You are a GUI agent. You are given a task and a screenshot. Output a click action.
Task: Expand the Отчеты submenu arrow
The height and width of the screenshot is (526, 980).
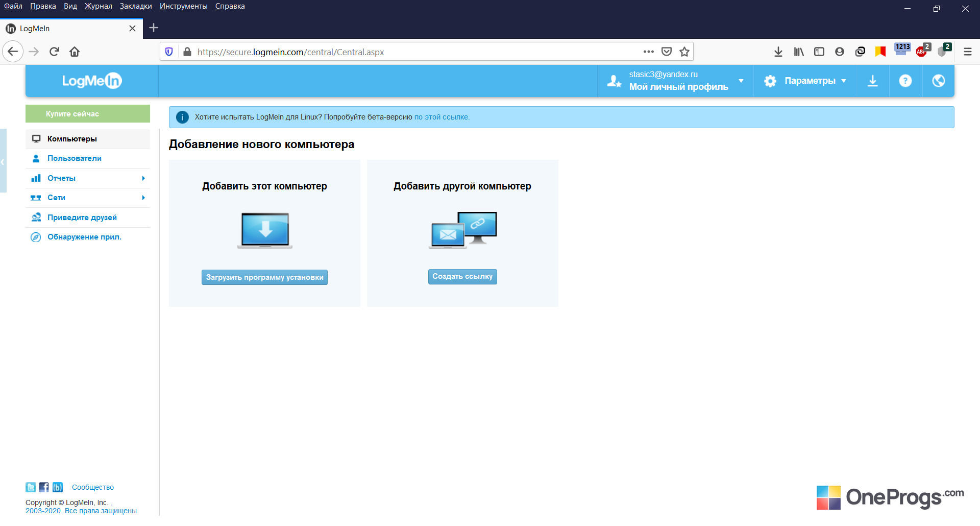coord(143,178)
